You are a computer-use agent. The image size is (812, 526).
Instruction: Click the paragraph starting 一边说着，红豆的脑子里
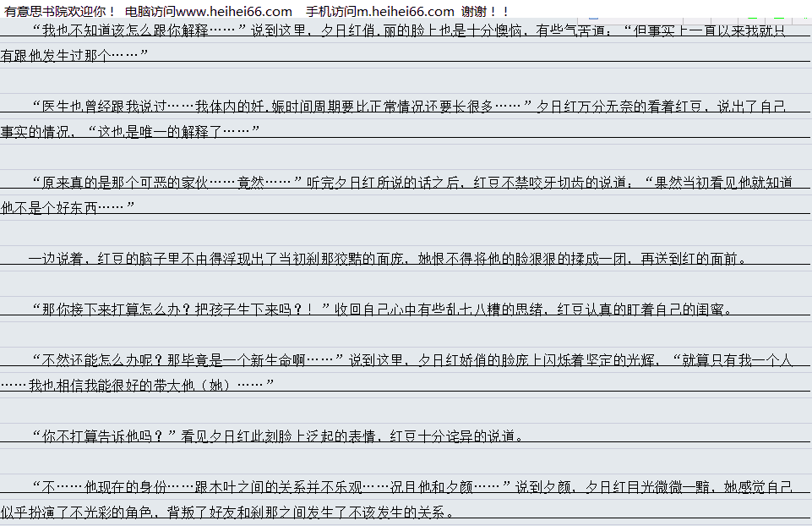(389, 259)
